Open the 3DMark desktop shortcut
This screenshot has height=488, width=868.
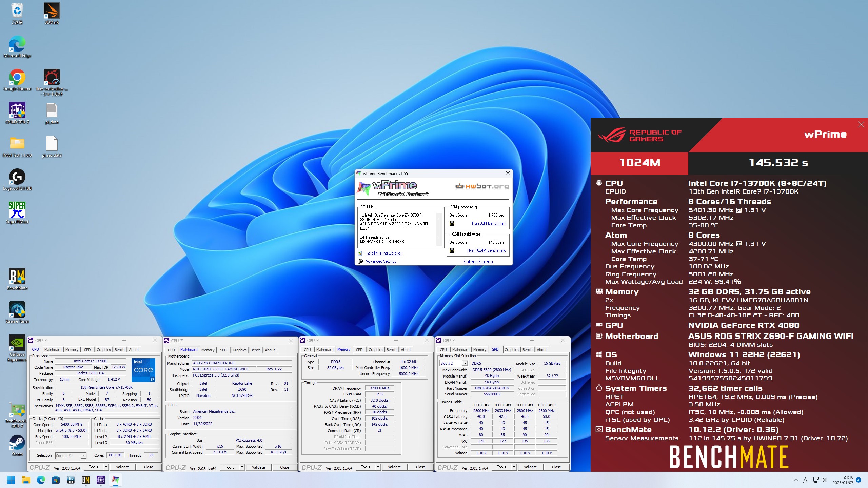(x=52, y=14)
